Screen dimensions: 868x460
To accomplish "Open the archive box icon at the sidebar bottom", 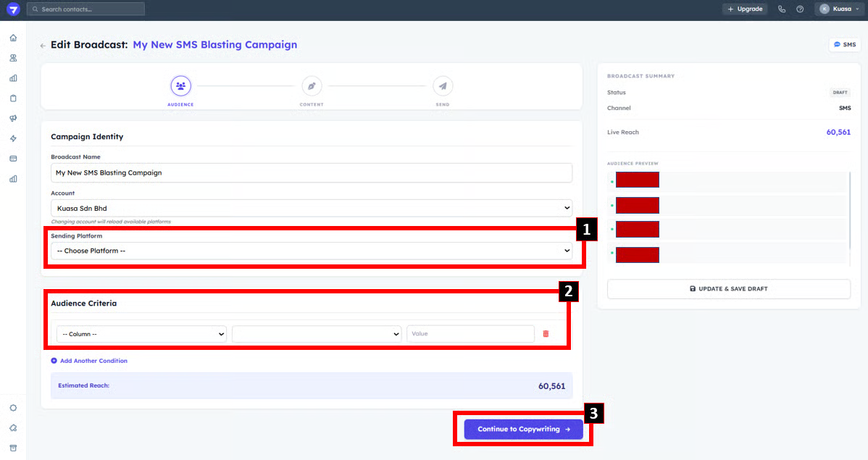I will (13, 448).
